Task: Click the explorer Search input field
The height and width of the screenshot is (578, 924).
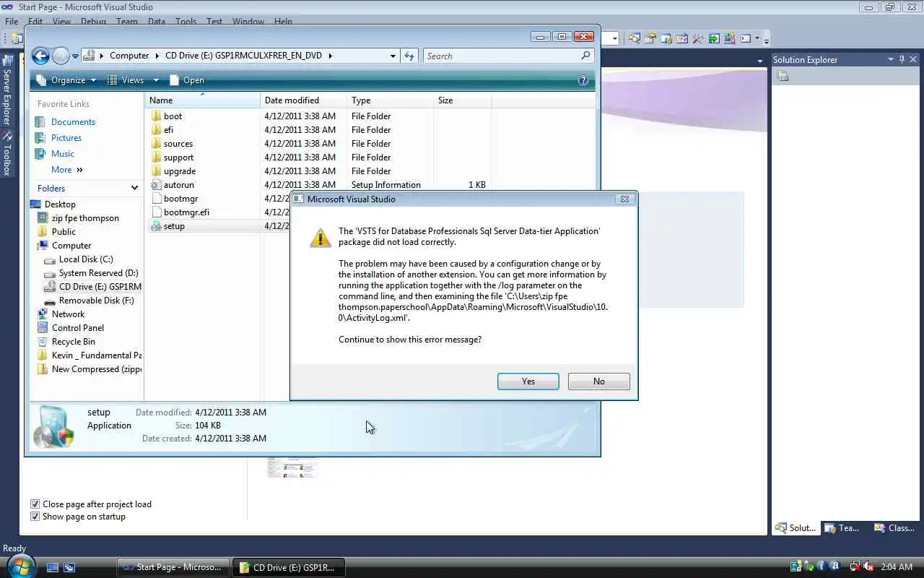Action: click(502, 56)
